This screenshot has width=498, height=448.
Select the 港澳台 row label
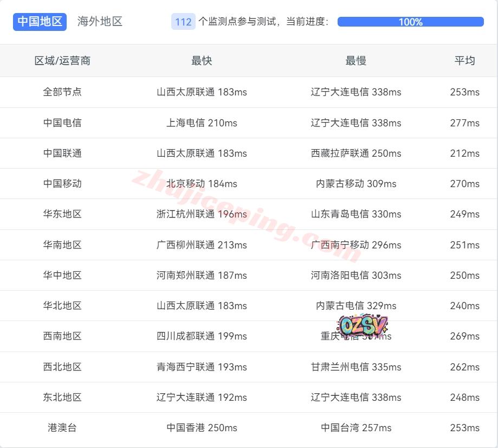coord(62,428)
